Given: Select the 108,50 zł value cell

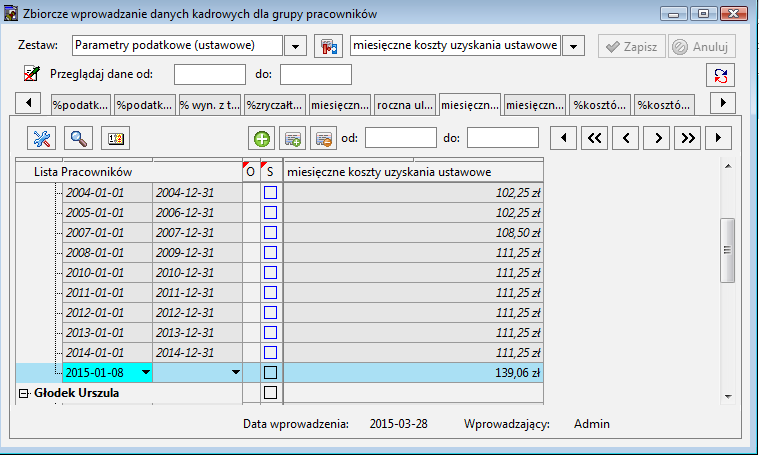Looking at the screenshot, I should point(413,232).
